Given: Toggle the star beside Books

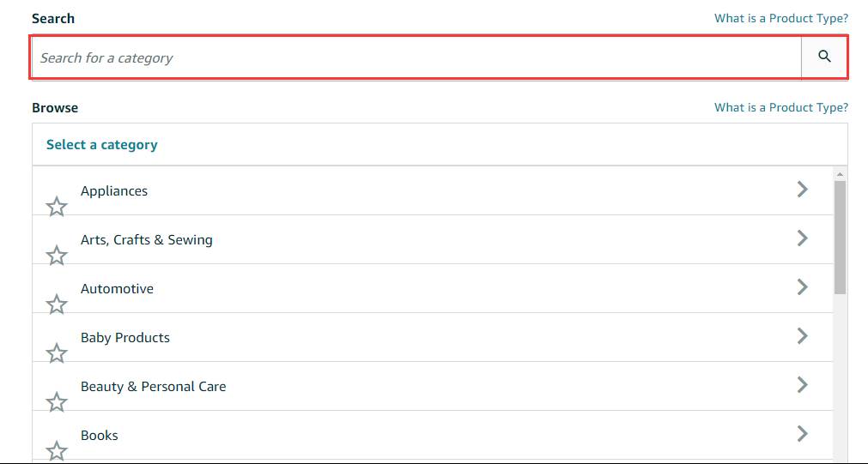Looking at the screenshot, I should (57, 451).
